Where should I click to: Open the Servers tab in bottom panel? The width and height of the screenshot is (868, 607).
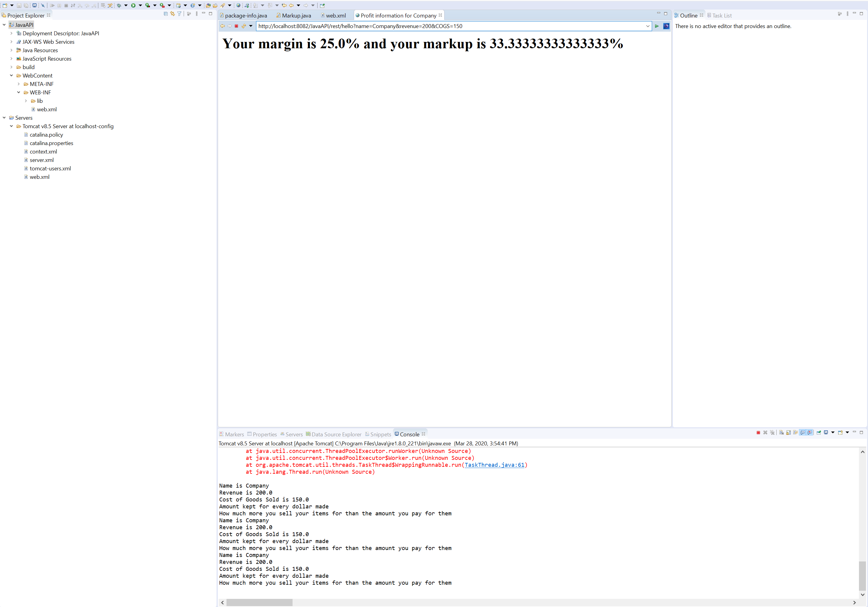[x=294, y=434]
